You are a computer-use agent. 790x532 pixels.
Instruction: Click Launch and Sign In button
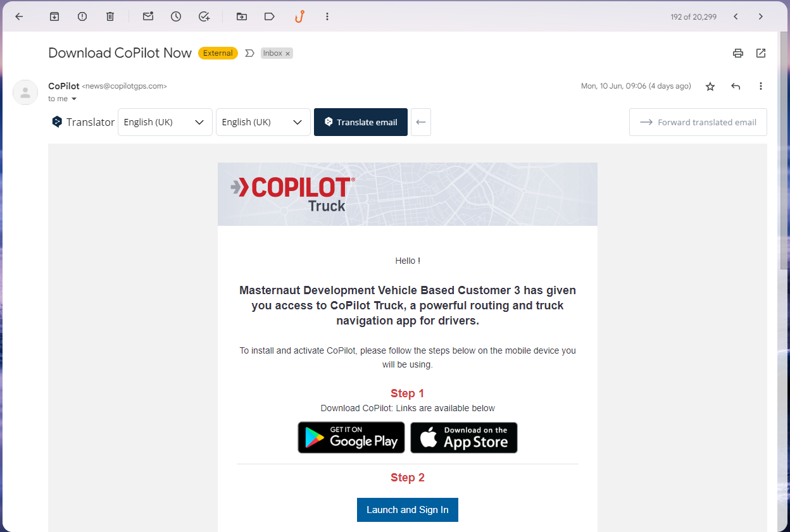click(x=408, y=510)
